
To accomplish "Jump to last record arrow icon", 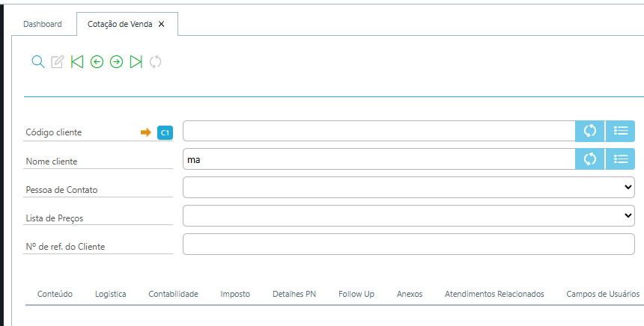I will (x=136, y=62).
